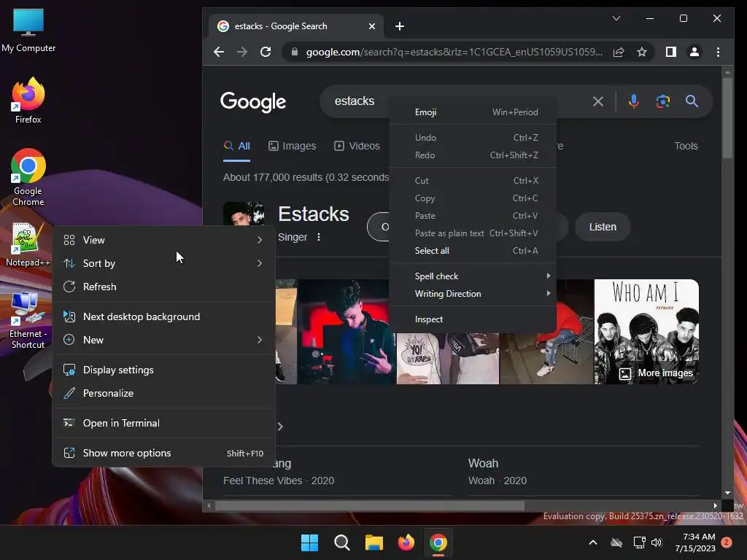Open the Chrome profile avatar icon
The width and height of the screenshot is (747, 560).
[x=694, y=52]
